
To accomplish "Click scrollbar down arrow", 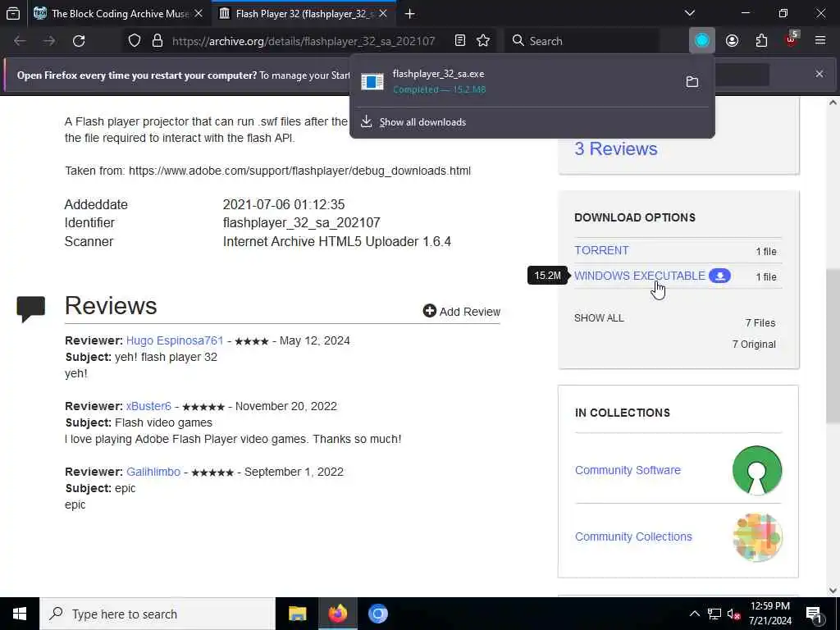I will tap(833, 591).
